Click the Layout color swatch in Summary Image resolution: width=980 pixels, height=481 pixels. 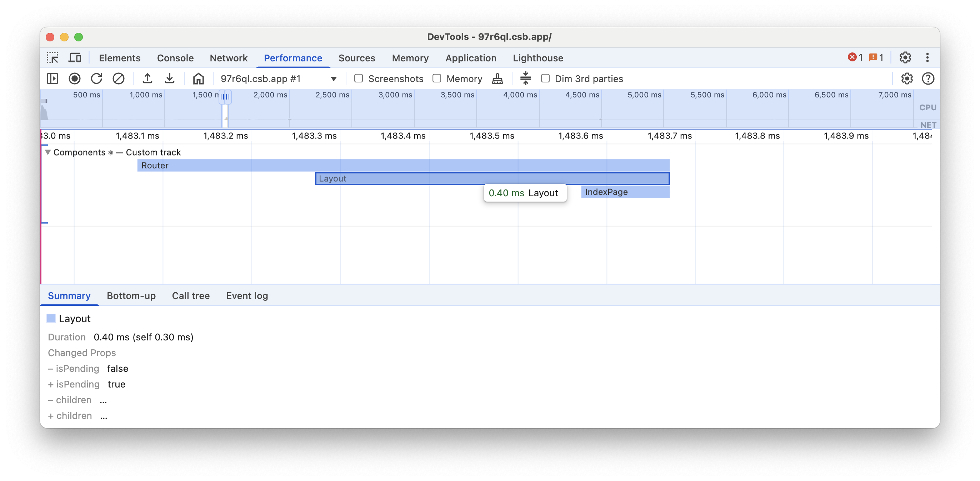[x=51, y=318]
